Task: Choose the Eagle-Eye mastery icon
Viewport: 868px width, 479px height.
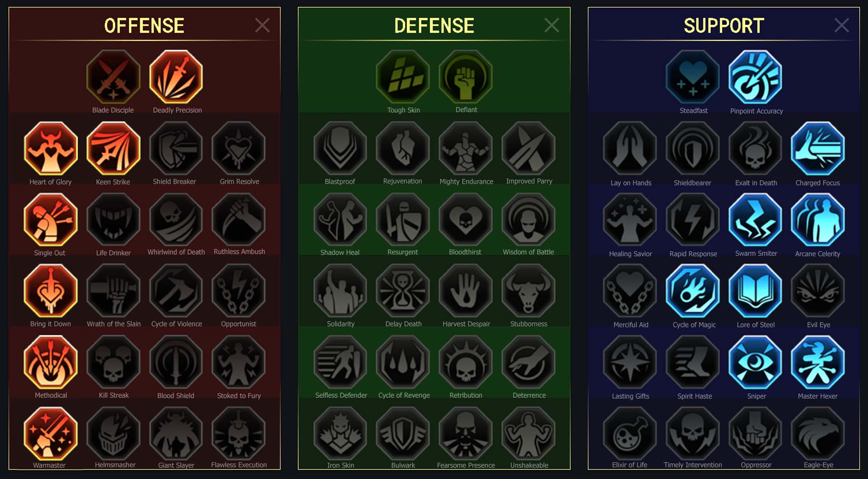Action: click(x=818, y=433)
